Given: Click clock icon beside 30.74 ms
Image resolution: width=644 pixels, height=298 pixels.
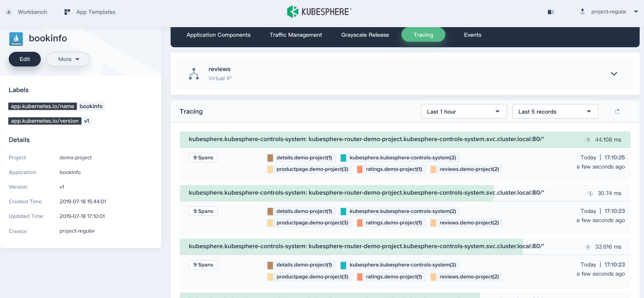Looking at the screenshot, I should point(590,193).
